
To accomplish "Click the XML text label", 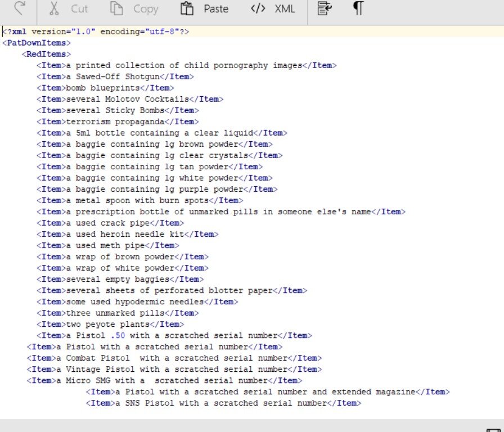I will click(x=285, y=9).
